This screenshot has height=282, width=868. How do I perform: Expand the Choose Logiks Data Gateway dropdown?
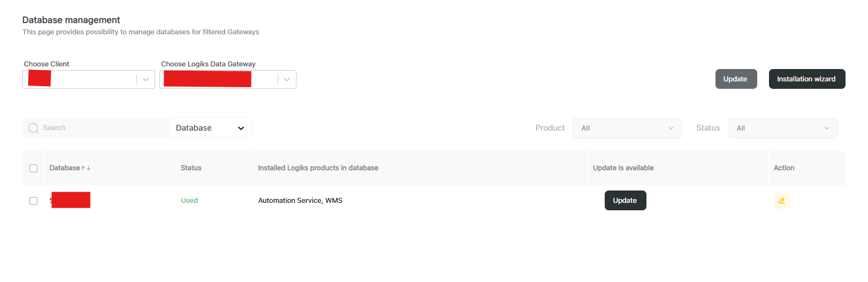pyautogui.click(x=287, y=80)
